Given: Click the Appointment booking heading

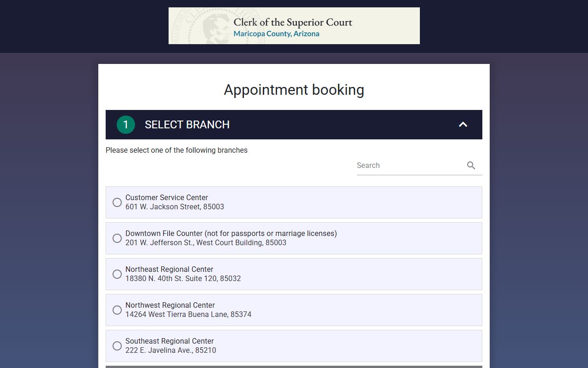Looking at the screenshot, I should pos(294,90).
